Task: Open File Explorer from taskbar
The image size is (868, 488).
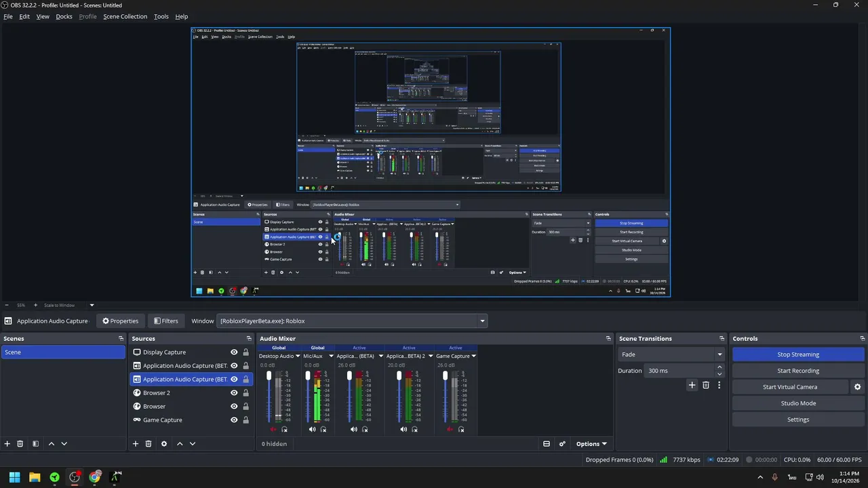Action: click(x=35, y=477)
